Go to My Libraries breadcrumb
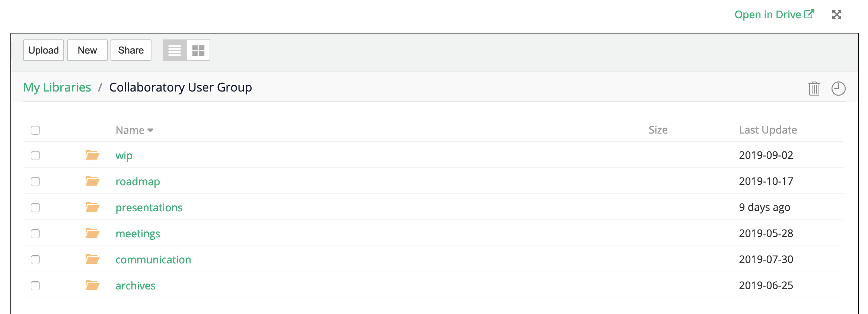Screen dimensions: 868x314 tap(57, 87)
